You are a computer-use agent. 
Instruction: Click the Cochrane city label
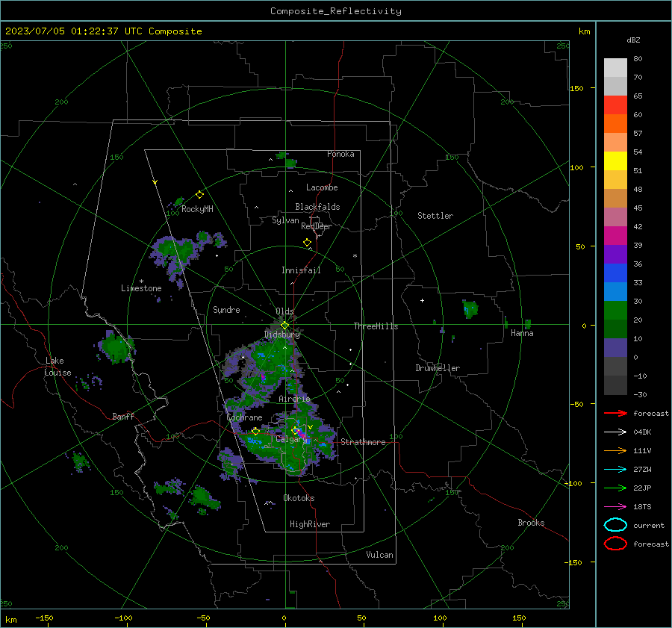click(244, 417)
